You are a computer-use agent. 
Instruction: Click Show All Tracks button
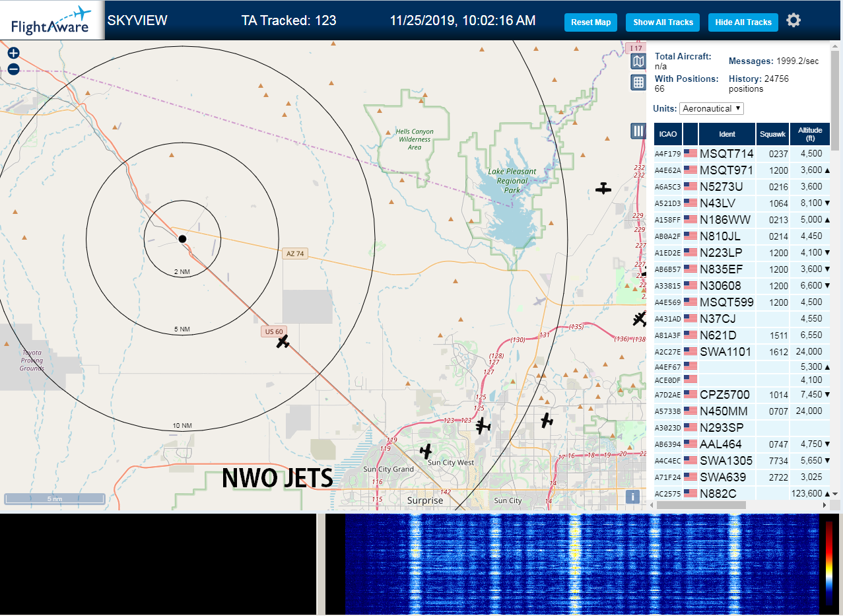click(x=663, y=22)
